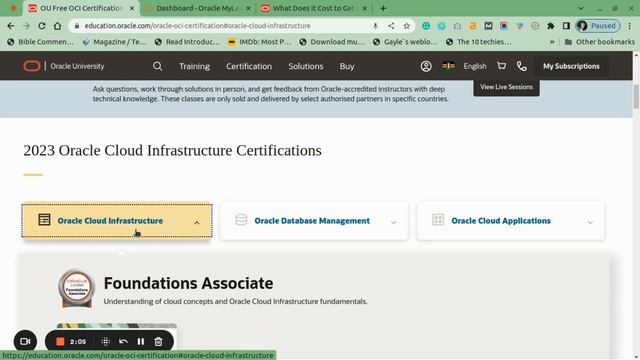This screenshot has height=360, width=640.
Task: Open the browser extensions puzzle icon
Action: coord(551,26)
